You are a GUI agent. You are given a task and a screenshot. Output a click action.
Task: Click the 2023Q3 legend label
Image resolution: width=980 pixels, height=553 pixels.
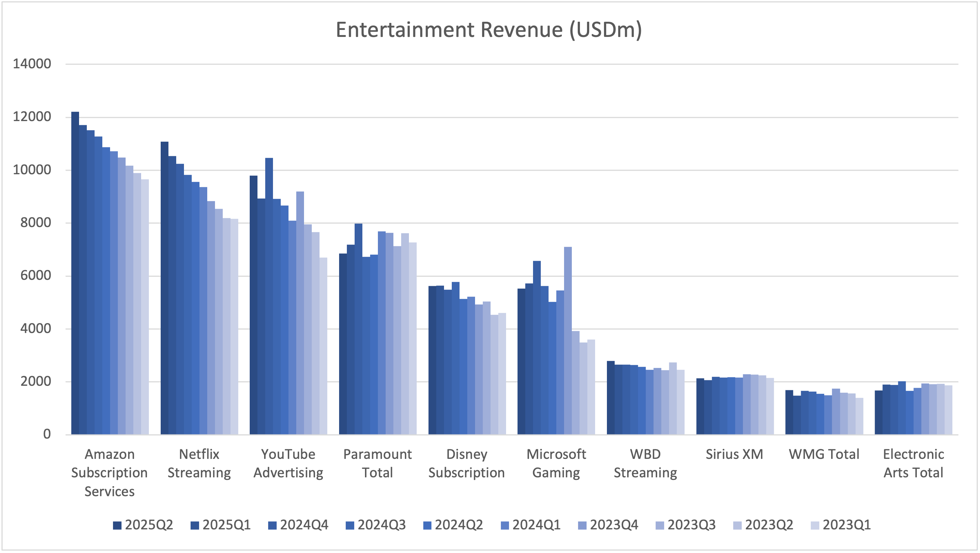point(692,525)
